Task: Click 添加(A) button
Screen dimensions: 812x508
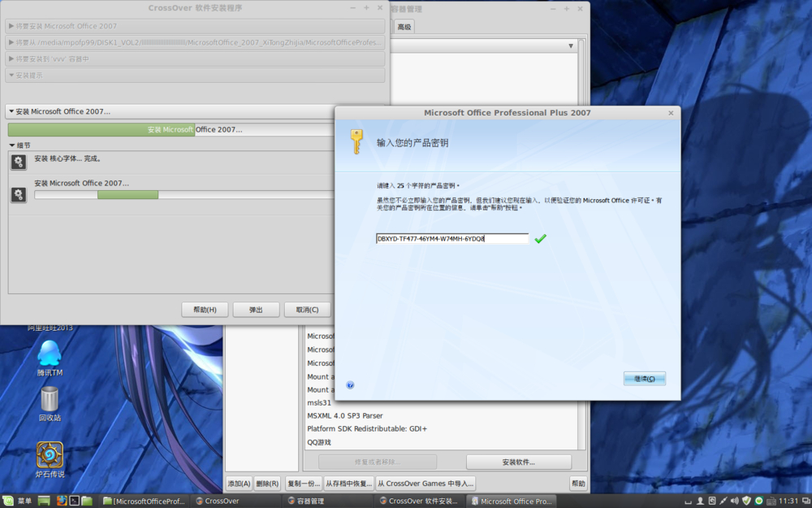Action: (239, 483)
